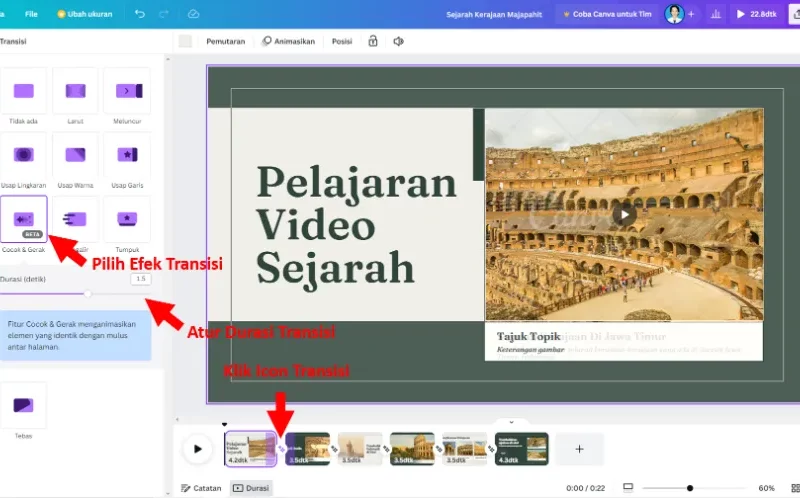The image size is (800, 498).
Task: Click the volume speaker icon
Action: (398, 41)
